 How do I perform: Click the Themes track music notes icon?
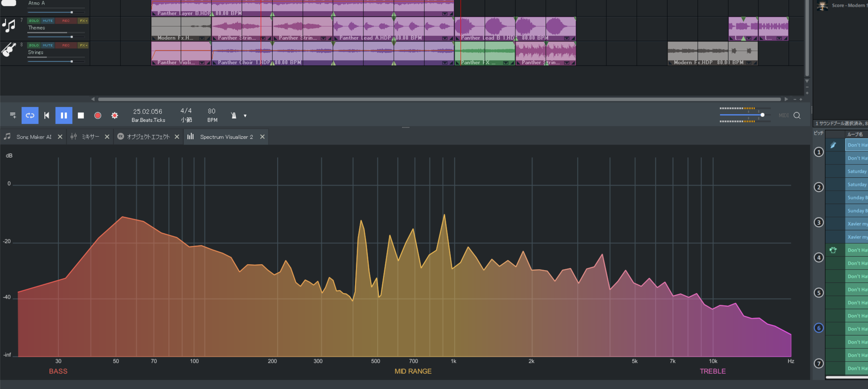point(9,26)
